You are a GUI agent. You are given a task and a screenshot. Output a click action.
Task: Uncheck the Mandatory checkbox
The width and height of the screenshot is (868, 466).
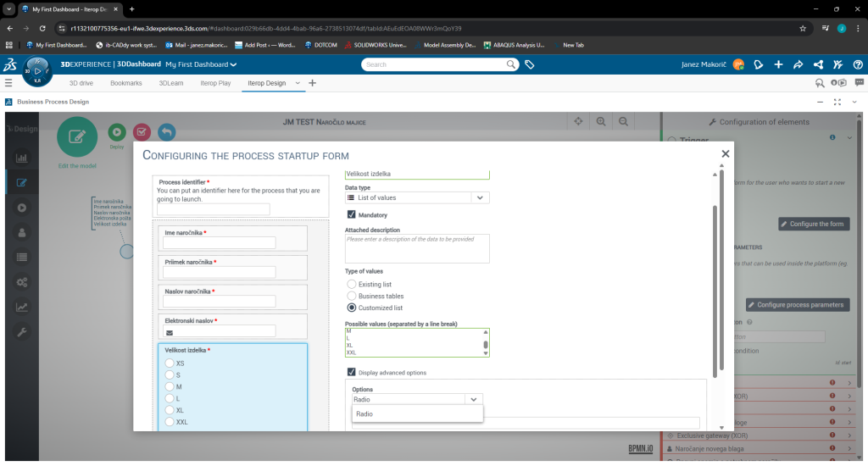coord(352,215)
